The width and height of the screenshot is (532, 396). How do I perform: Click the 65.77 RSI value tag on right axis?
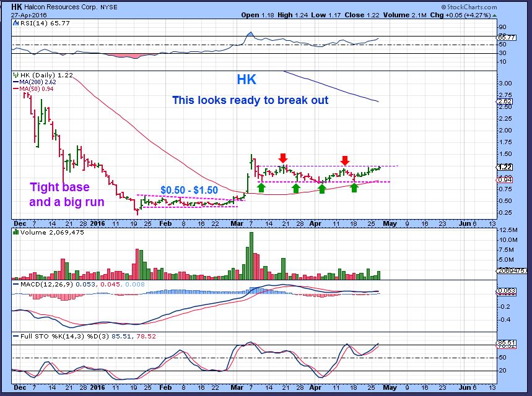(507, 38)
